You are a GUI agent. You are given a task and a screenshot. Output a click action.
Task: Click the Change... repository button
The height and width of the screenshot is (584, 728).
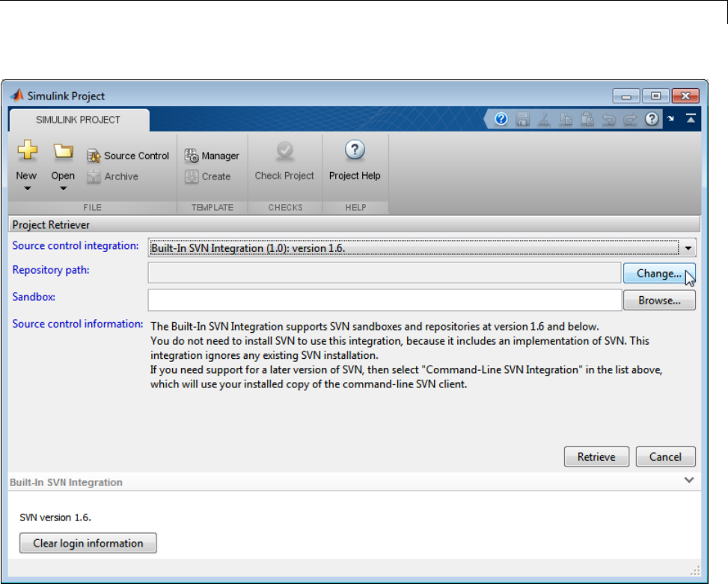tap(659, 274)
